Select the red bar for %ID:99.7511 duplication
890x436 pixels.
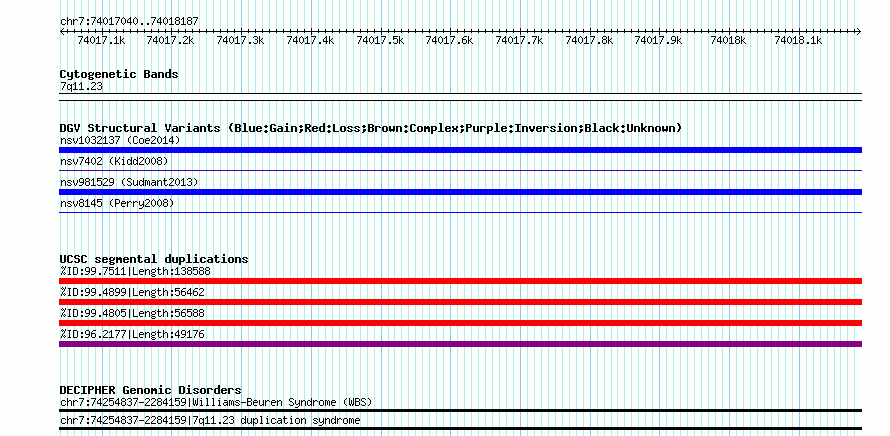click(x=460, y=281)
